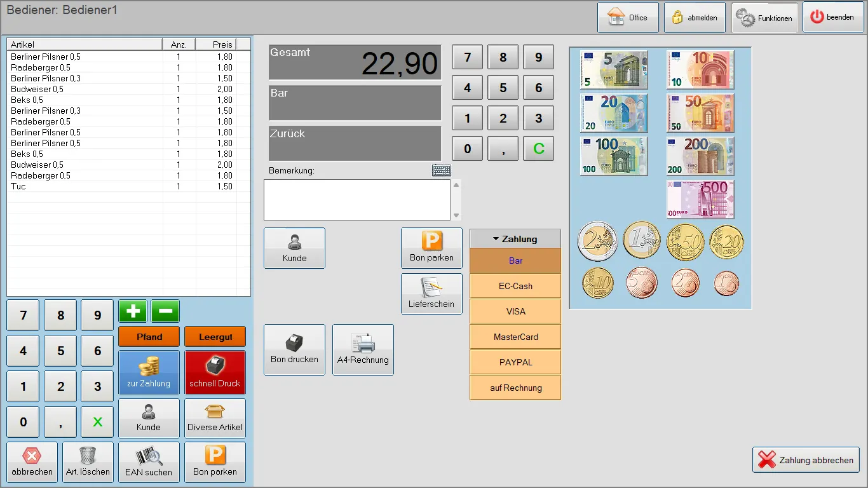Select the 20 euro banknote
Image resolution: width=868 pixels, height=488 pixels.
tap(614, 112)
